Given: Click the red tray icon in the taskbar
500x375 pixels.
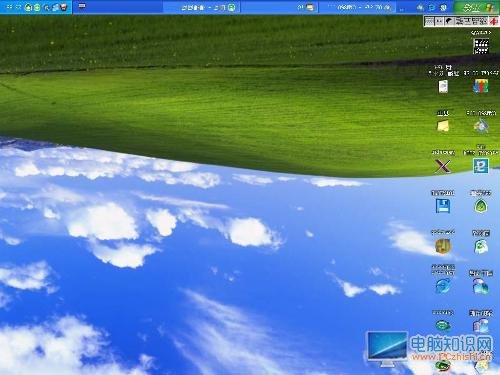Looking at the screenshot, I should (63, 7).
